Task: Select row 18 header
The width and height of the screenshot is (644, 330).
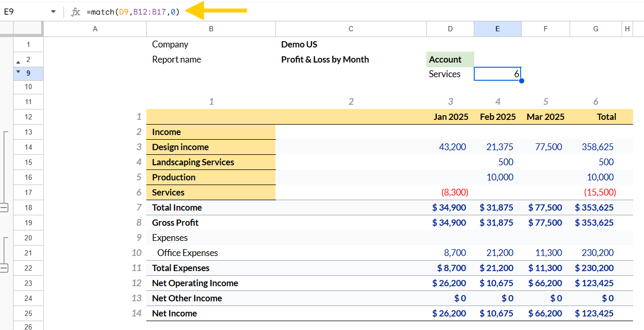Action: pyautogui.click(x=28, y=207)
